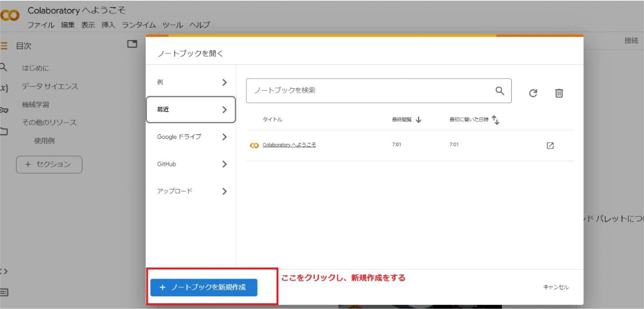644x309 pixels.
Task: Switch to the Google ドライブ tab
Action: coord(191,137)
